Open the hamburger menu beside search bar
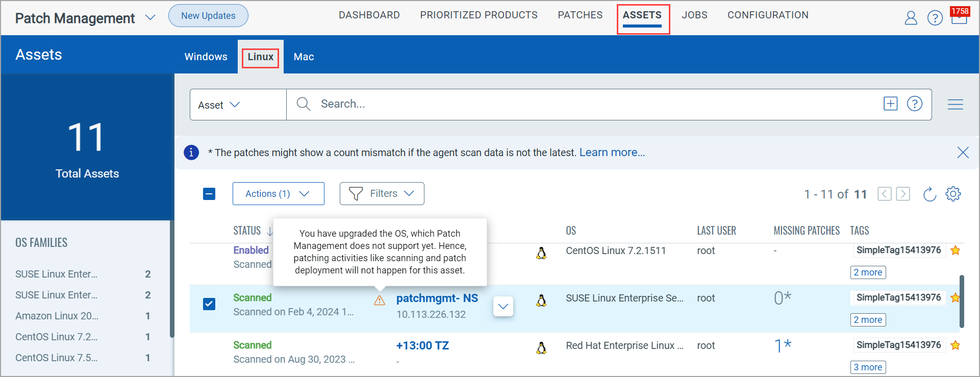This screenshot has width=980, height=377. click(955, 104)
